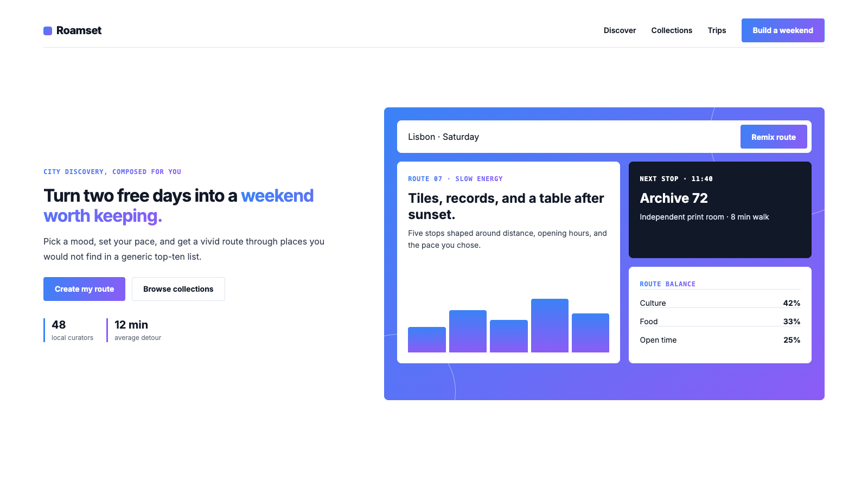Image resolution: width=868 pixels, height=488 pixels.
Task: Click the 'Turn two free days' headline
Action: pos(178,206)
